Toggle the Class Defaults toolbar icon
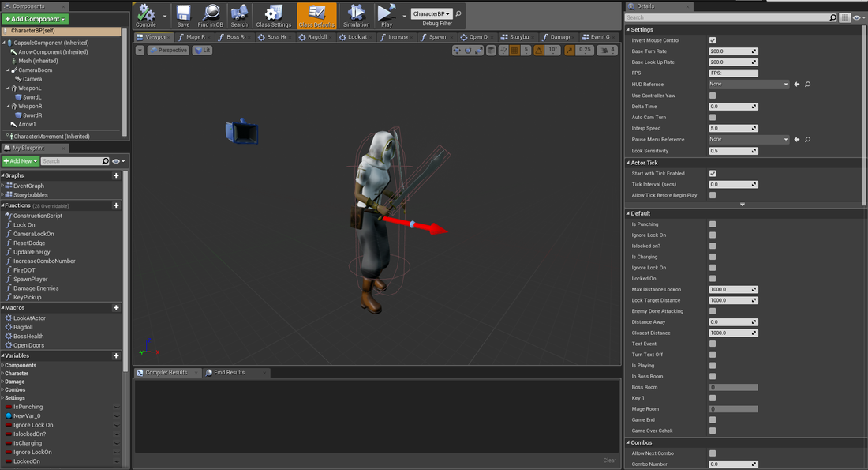 (x=316, y=13)
